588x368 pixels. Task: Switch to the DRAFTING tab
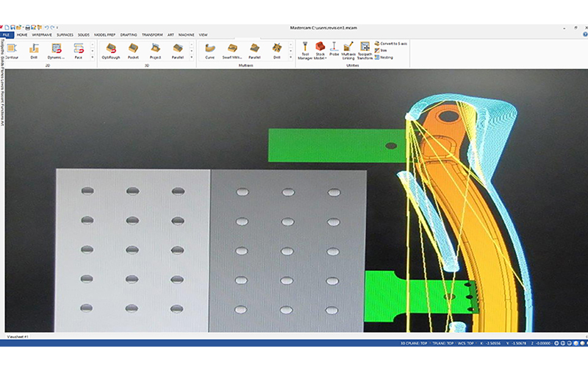coord(129,35)
